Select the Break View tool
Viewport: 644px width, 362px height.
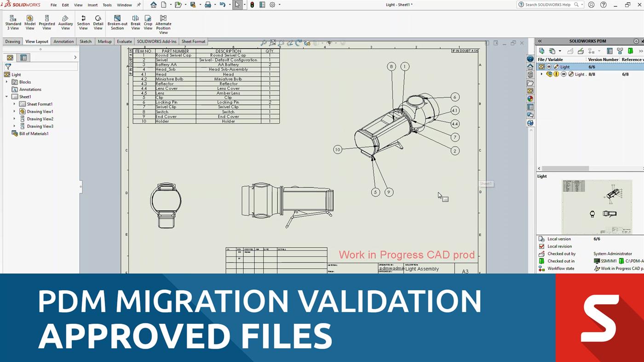135,21
